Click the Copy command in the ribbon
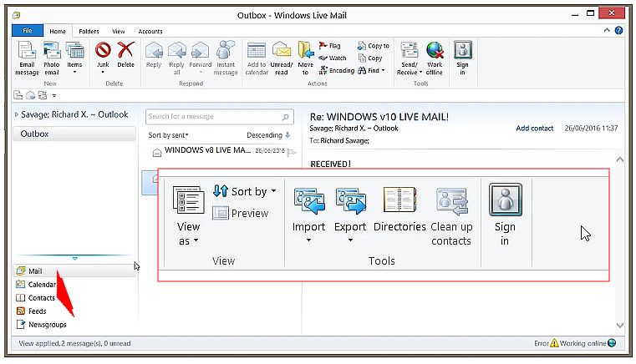Image resolution: width=636 pixels, height=364 pixels. click(x=370, y=58)
